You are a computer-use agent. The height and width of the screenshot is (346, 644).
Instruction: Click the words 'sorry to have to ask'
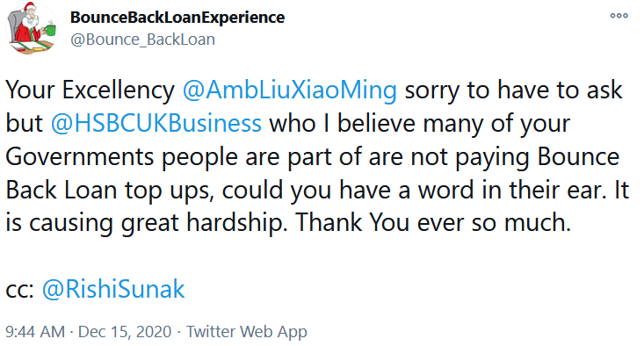click(513, 90)
